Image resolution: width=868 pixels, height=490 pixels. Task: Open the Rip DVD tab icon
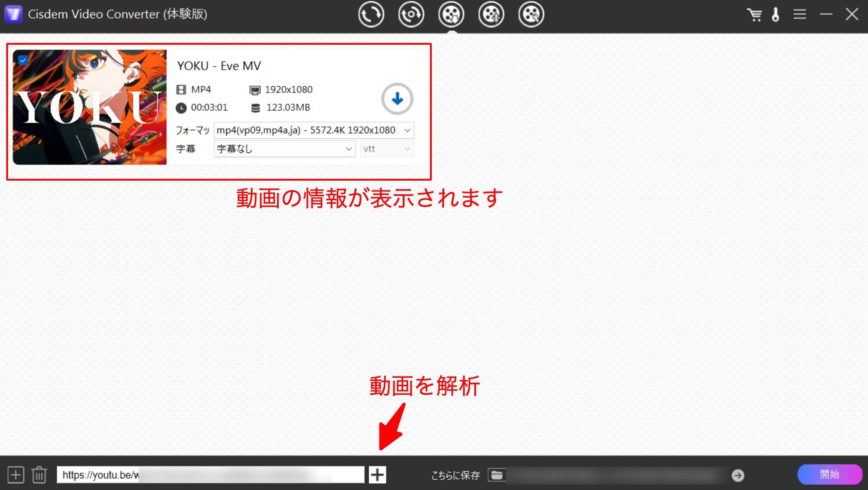point(411,15)
